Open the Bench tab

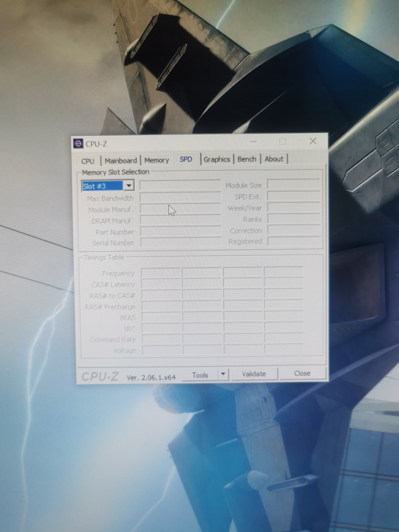point(247,159)
